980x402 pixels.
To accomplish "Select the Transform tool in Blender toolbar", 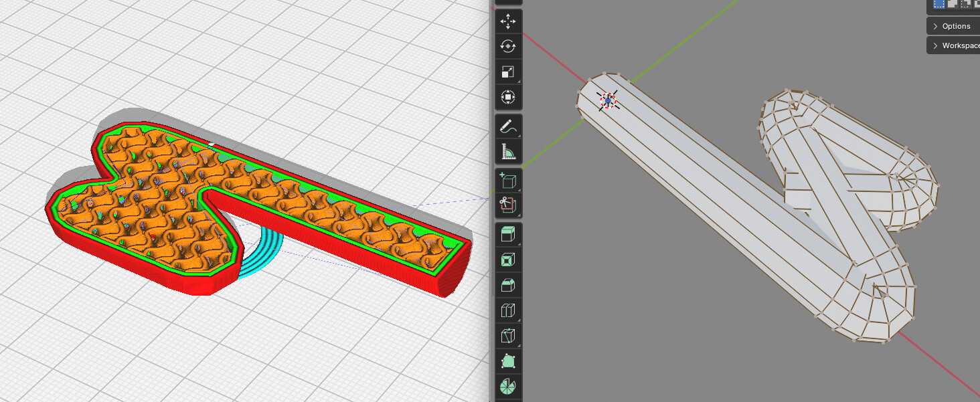I will point(508,98).
